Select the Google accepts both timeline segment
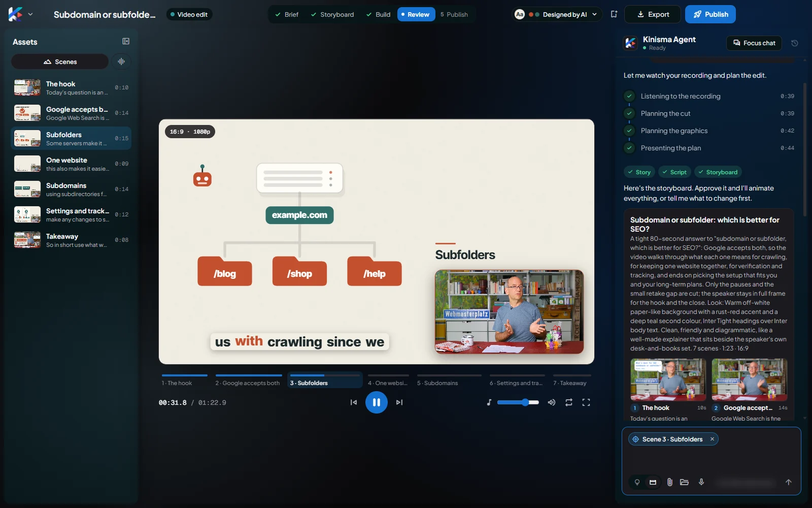 249,380
